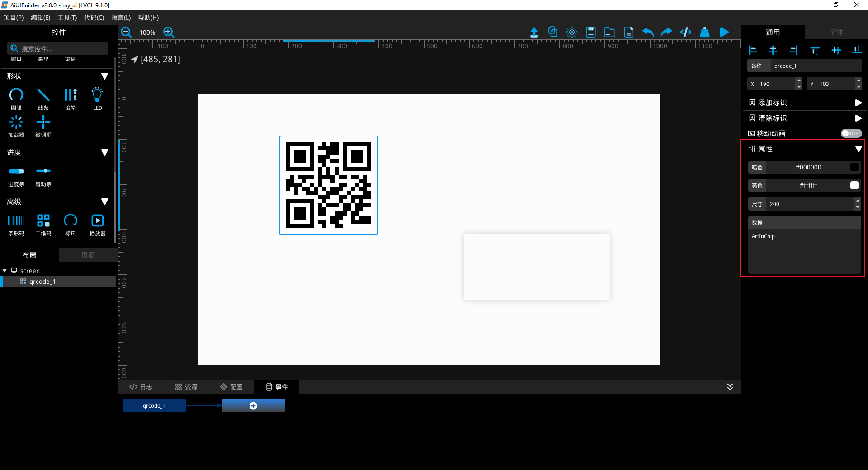Open the 代码(C) menu

pyautogui.click(x=94, y=18)
